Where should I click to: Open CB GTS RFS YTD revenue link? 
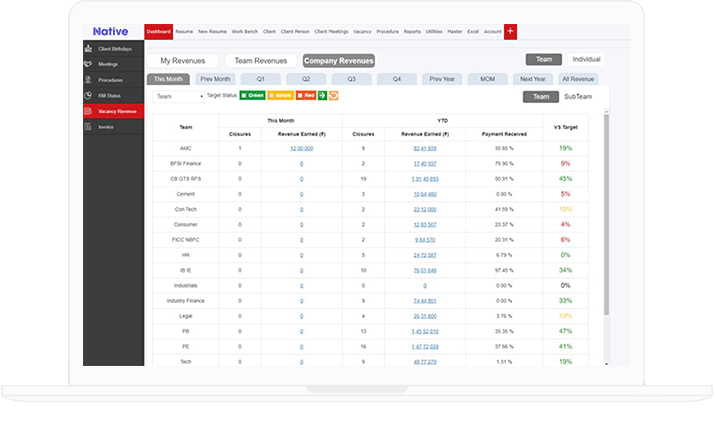tap(425, 179)
